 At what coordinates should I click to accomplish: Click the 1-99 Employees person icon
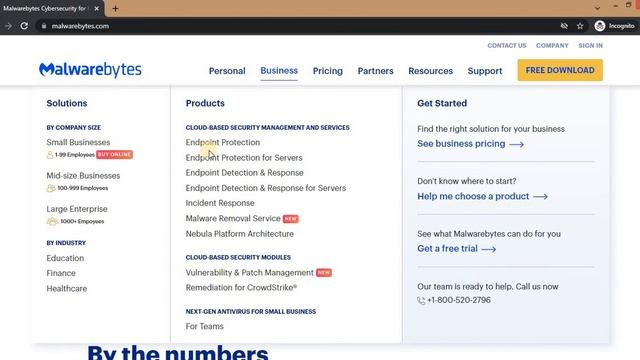point(50,155)
